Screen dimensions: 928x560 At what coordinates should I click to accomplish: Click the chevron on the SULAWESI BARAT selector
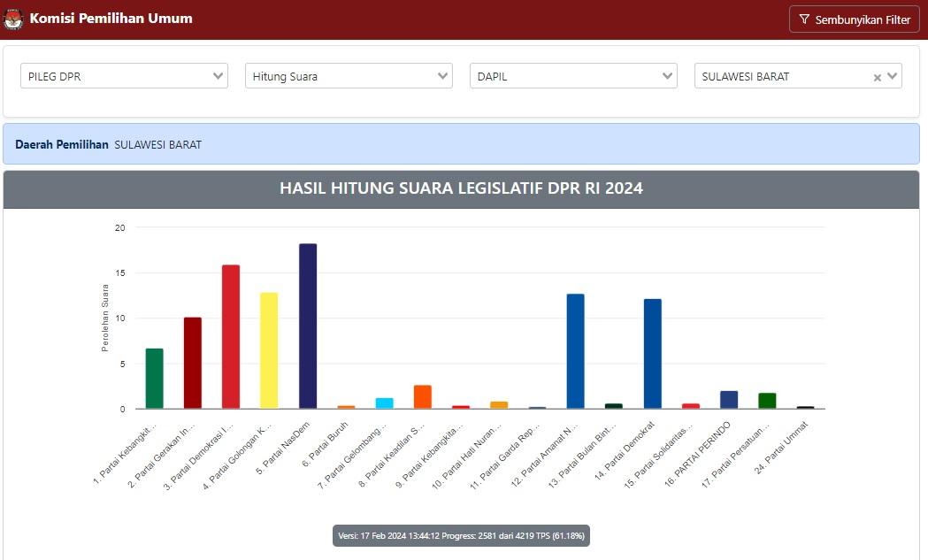point(893,76)
